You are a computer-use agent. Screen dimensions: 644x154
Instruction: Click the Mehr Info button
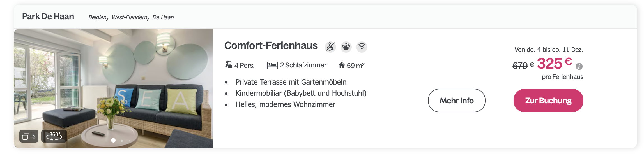pos(457,101)
